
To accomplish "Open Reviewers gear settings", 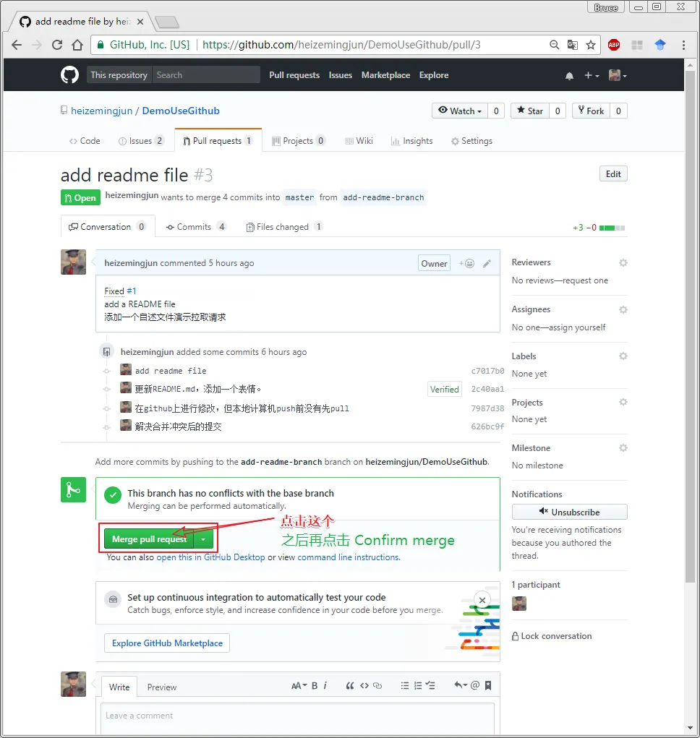I will click(x=623, y=262).
